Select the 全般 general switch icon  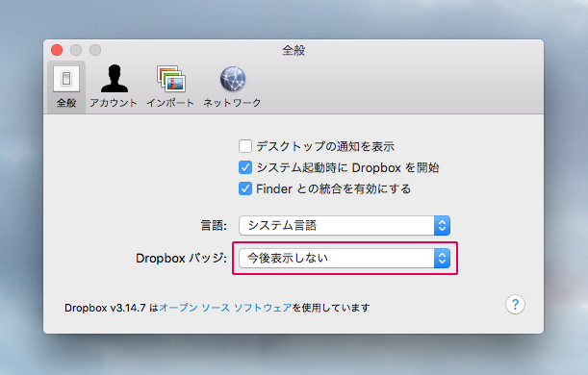(66, 79)
